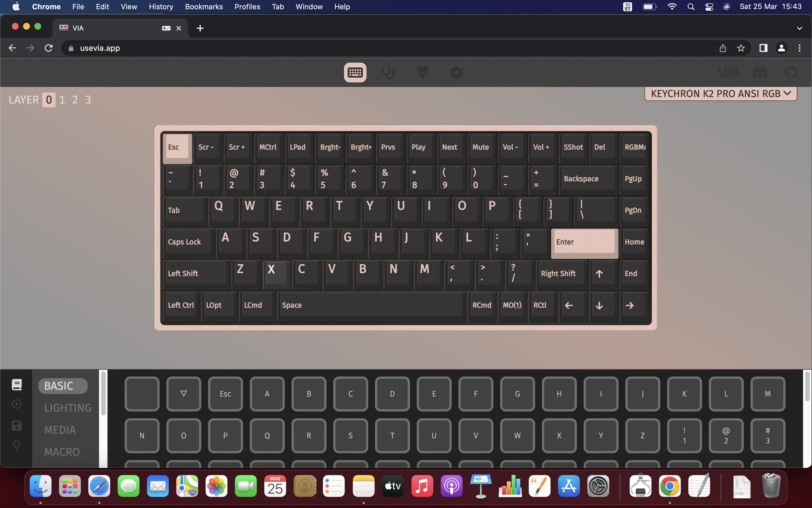Switch to layer 3

click(88, 100)
